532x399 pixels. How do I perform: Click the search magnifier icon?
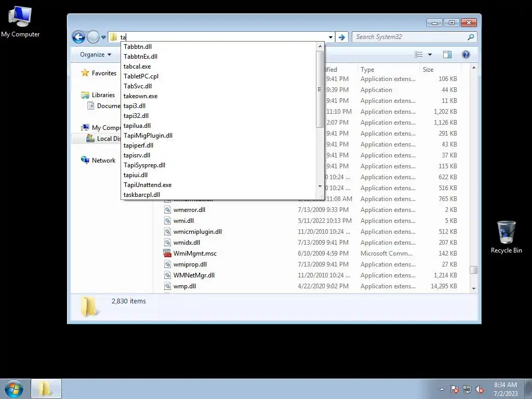click(x=471, y=37)
